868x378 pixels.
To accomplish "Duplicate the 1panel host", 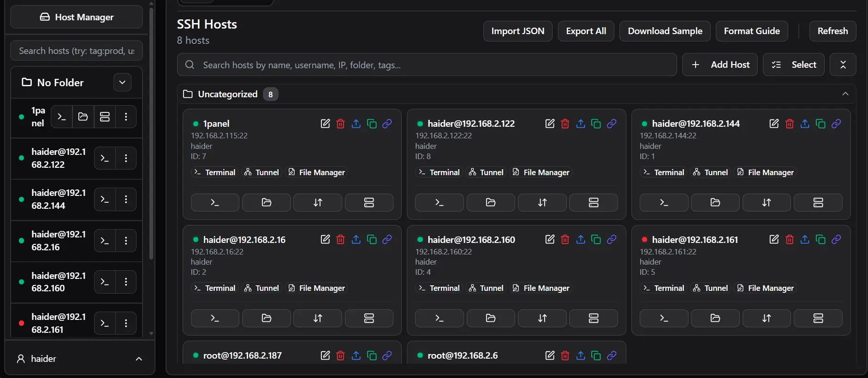I will pyautogui.click(x=372, y=124).
